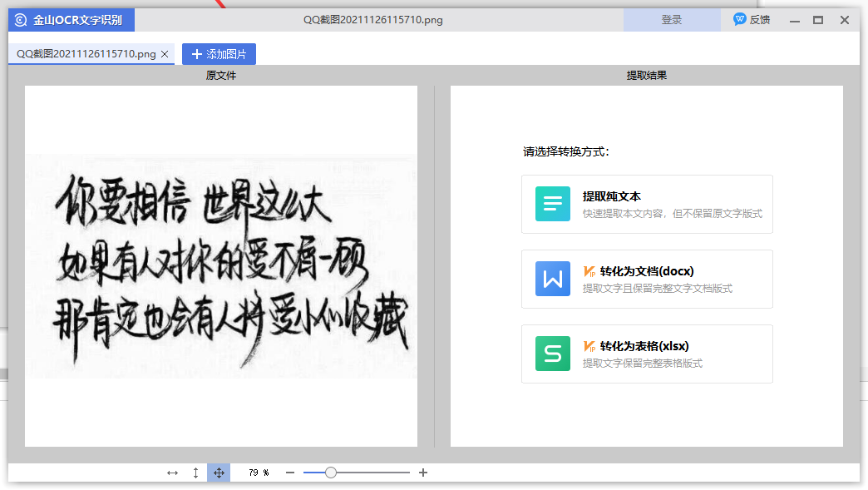Fit image to width

(172, 473)
